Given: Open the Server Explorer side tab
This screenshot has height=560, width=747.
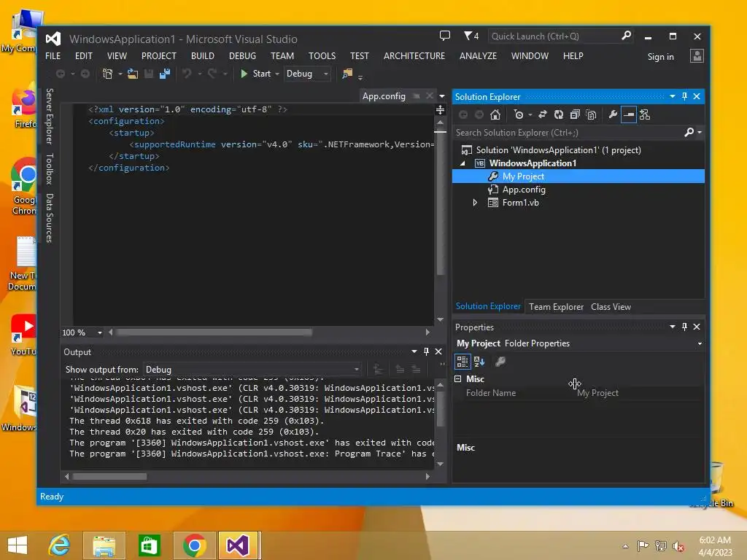Looking at the screenshot, I should (x=50, y=116).
